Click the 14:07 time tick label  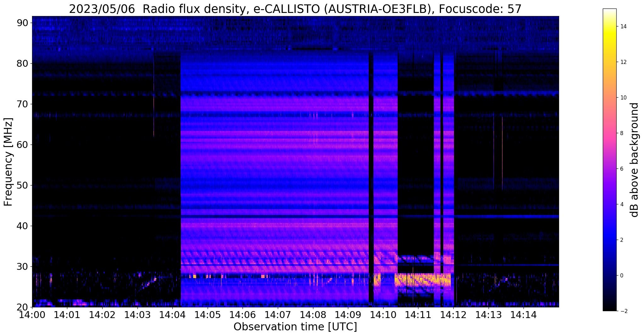278,315
